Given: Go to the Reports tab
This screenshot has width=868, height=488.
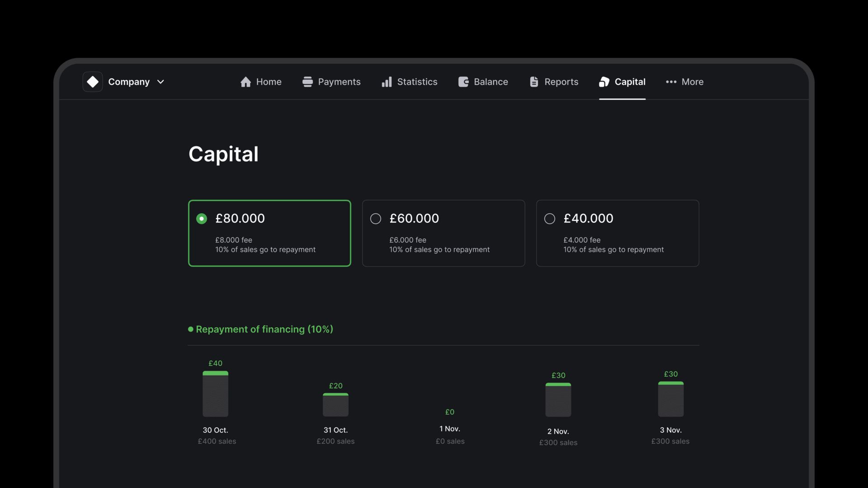Looking at the screenshot, I should [561, 82].
